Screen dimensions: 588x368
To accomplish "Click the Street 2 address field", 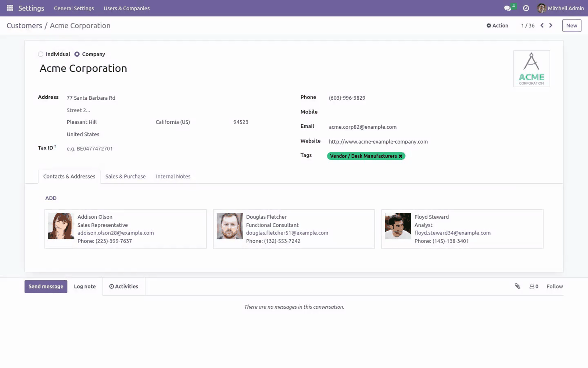I will pyautogui.click(x=158, y=110).
